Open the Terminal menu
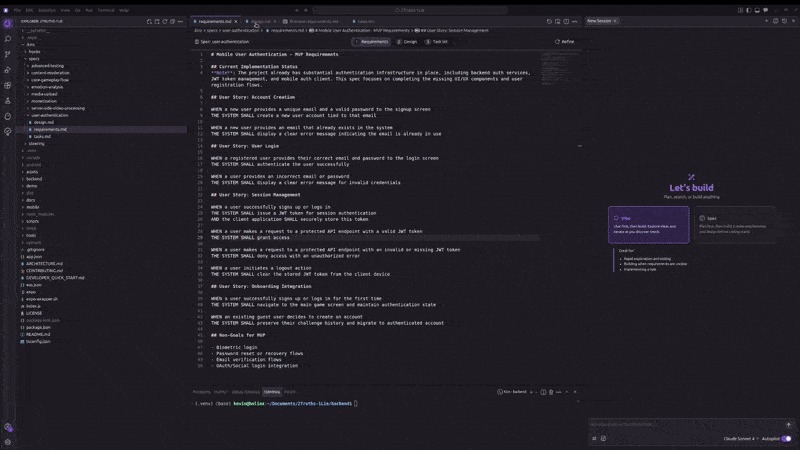This screenshot has height=450, width=800. pos(106,10)
